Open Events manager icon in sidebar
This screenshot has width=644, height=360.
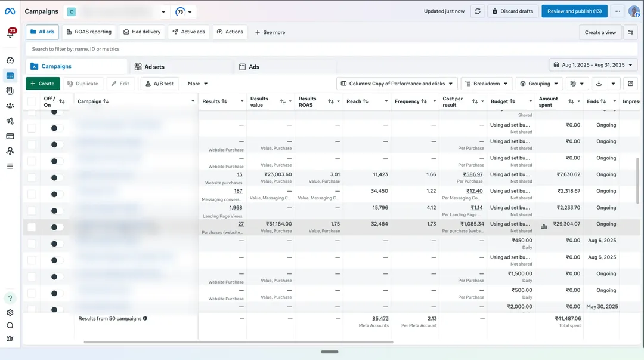click(10, 151)
